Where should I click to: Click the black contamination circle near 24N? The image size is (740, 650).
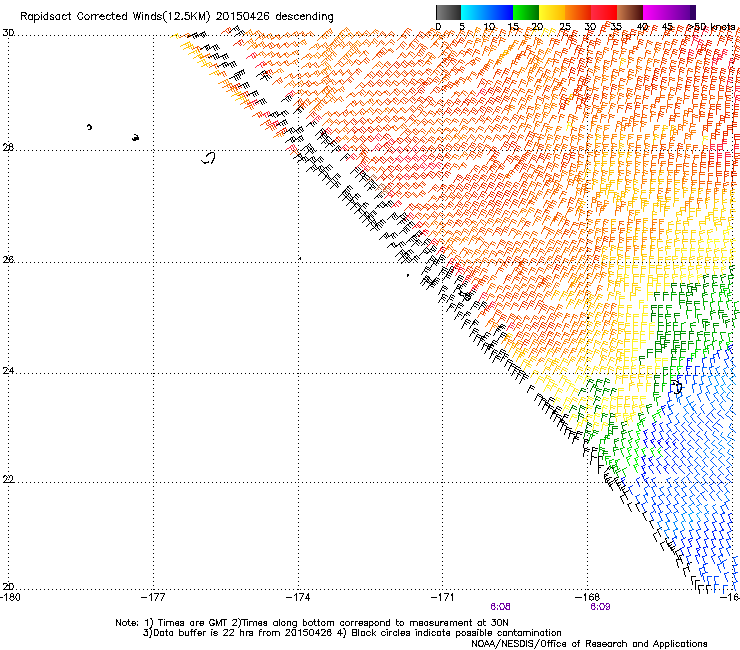point(677,388)
